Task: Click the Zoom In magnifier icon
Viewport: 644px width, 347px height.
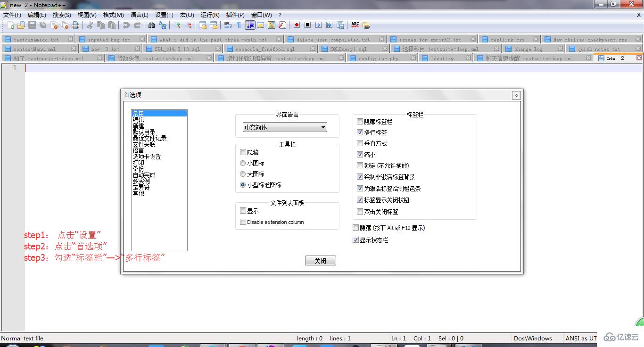Action: tap(177, 25)
